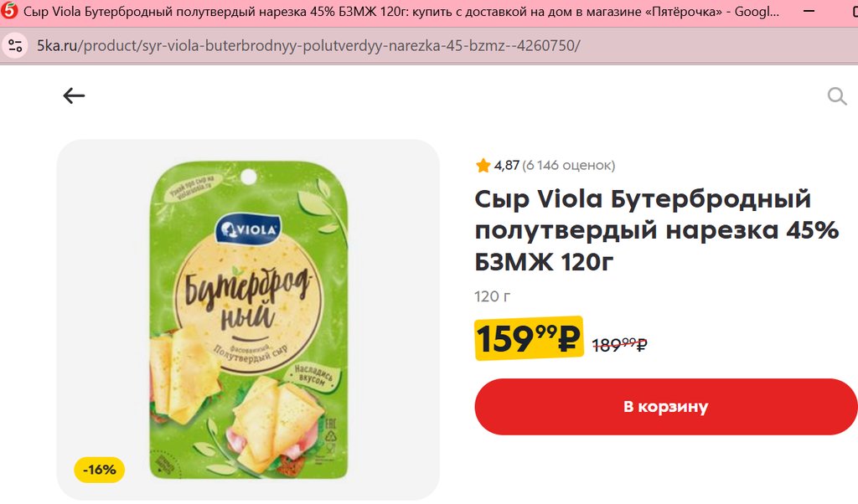Focus the 5ka.ru address bar URL
Image resolution: width=858 pixels, height=504 pixels.
click(x=308, y=45)
